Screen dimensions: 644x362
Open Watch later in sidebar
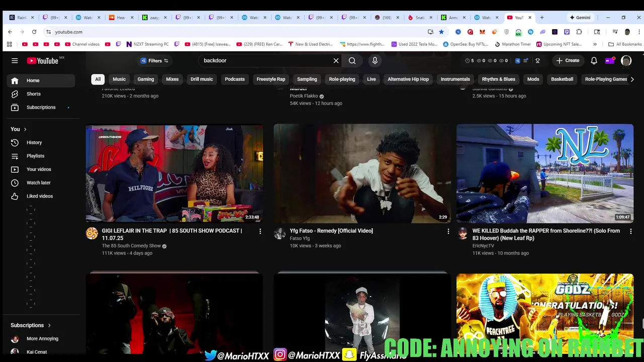pyautogui.click(x=41, y=183)
